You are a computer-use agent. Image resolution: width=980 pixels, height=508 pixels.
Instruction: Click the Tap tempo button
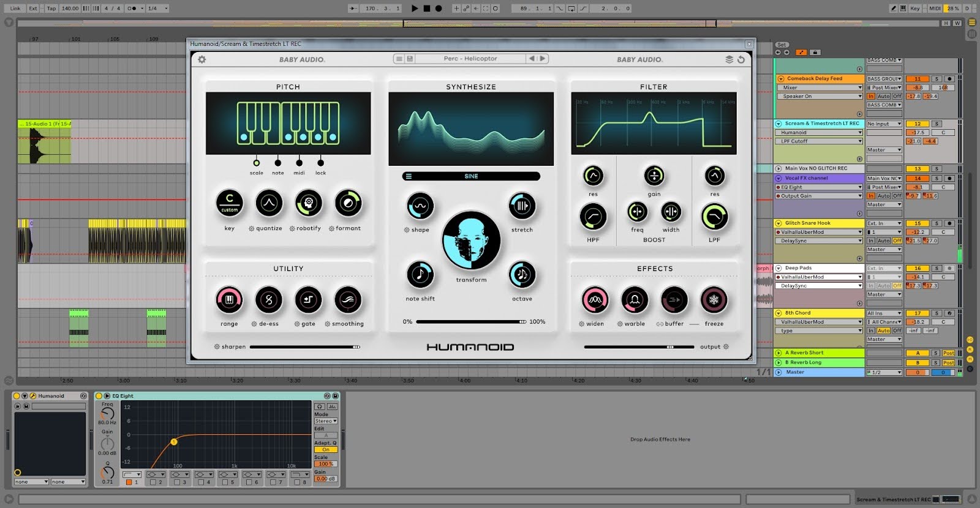(51, 9)
